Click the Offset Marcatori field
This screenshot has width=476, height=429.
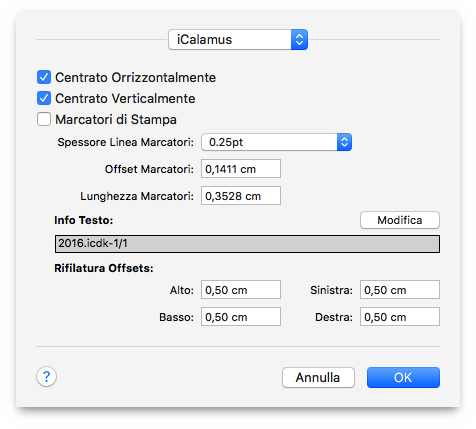241,169
